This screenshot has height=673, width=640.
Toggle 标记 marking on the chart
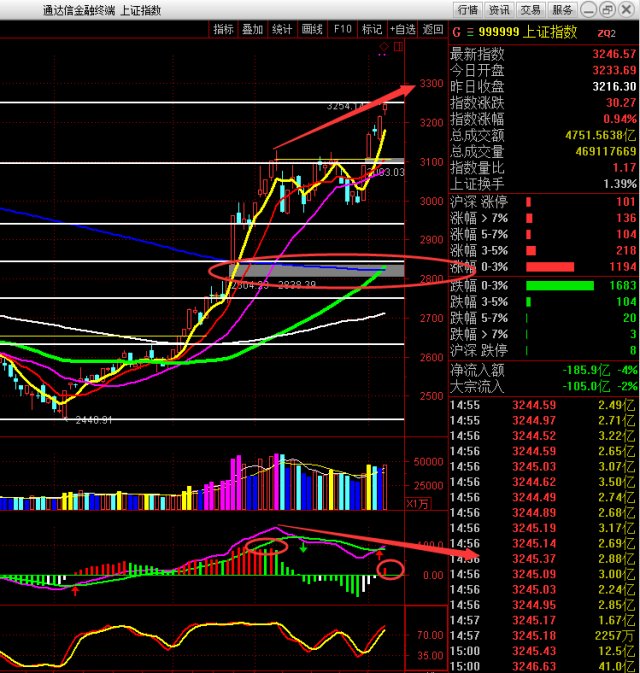coord(372,29)
